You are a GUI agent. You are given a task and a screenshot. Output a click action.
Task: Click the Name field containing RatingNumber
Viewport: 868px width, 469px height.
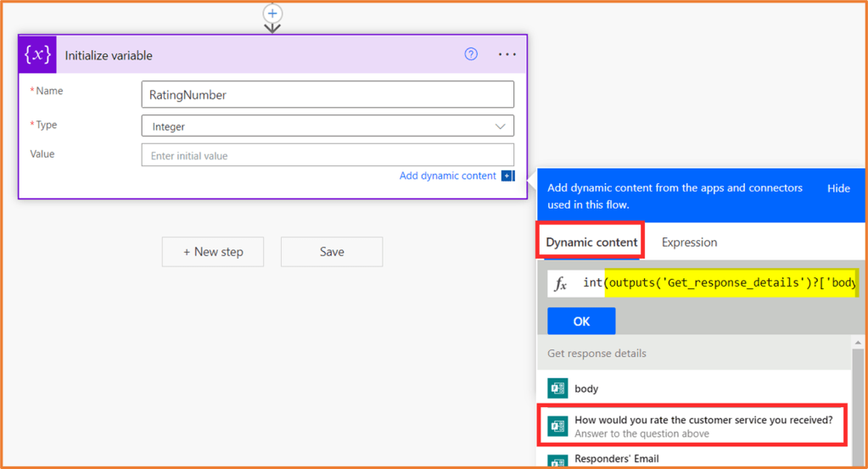coord(328,95)
